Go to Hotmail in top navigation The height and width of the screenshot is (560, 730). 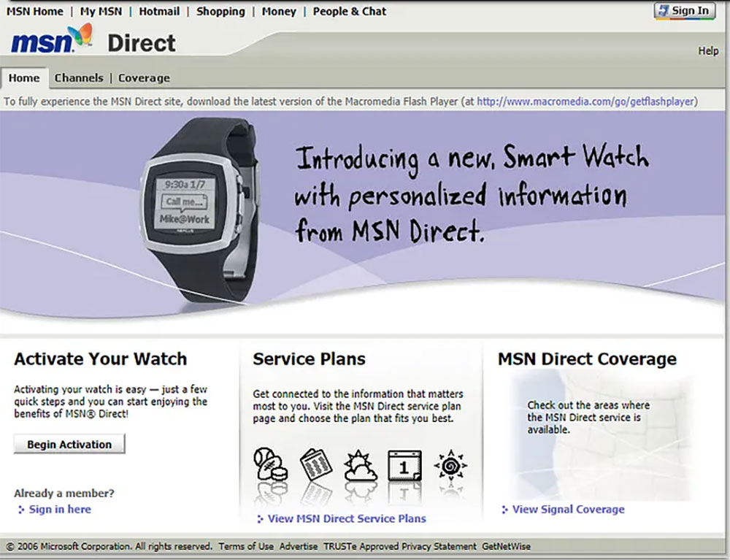coord(159,11)
